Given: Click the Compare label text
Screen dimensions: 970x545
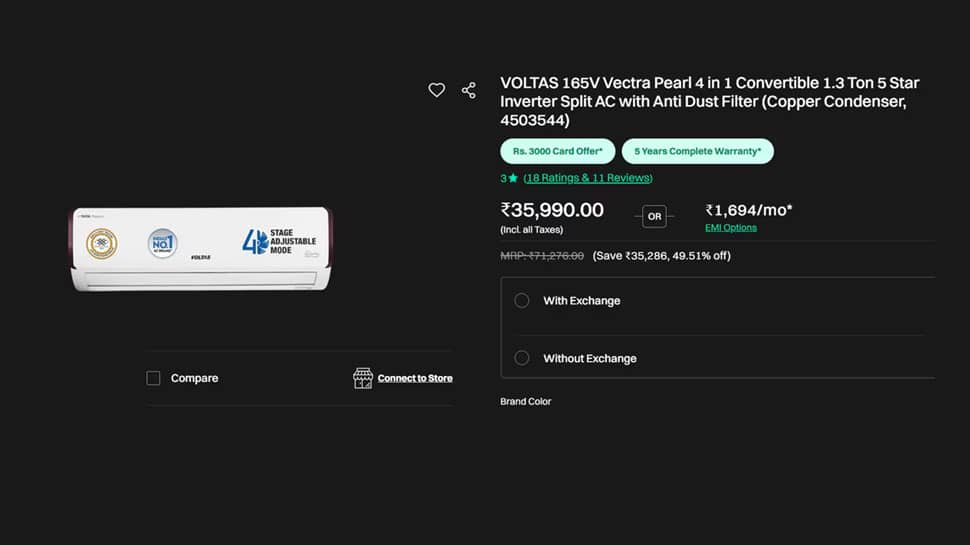Looking at the screenshot, I should 194,378.
